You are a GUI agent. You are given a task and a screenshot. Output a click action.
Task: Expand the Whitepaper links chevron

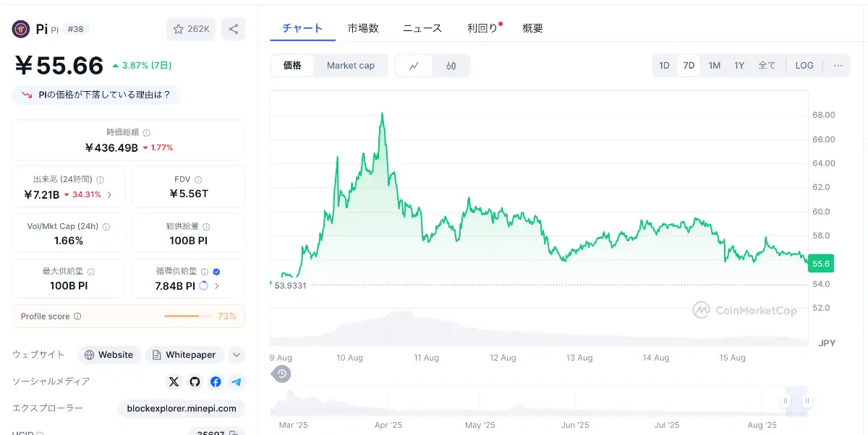[235, 355]
